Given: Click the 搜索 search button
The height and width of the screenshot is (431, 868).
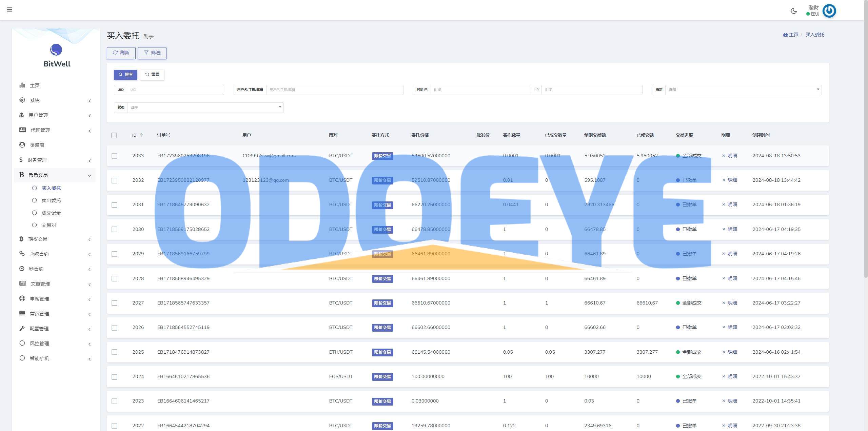Looking at the screenshot, I should click(x=125, y=75).
